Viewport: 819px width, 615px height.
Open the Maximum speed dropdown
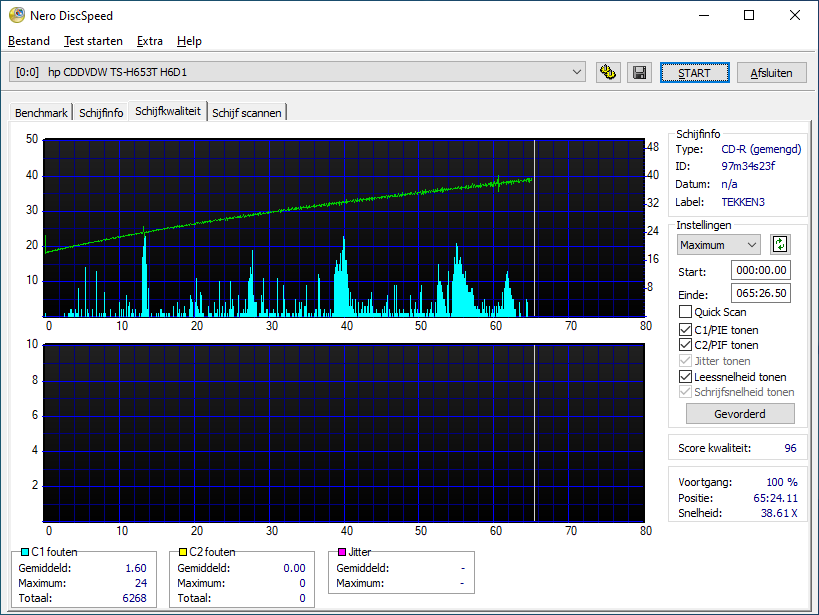(719, 245)
